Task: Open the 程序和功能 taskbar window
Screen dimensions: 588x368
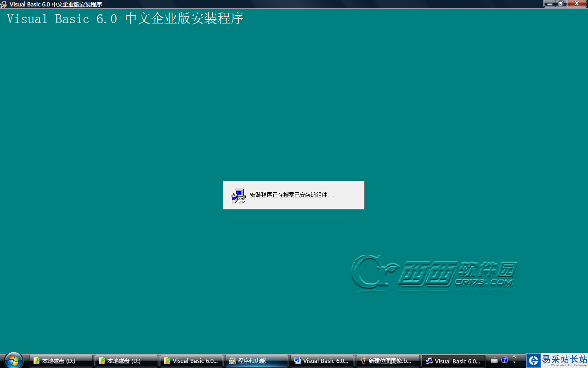Action: 257,361
